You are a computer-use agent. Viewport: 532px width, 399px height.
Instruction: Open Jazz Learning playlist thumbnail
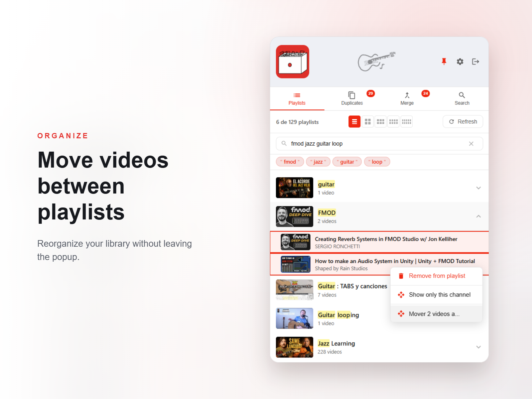(x=295, y=347)
